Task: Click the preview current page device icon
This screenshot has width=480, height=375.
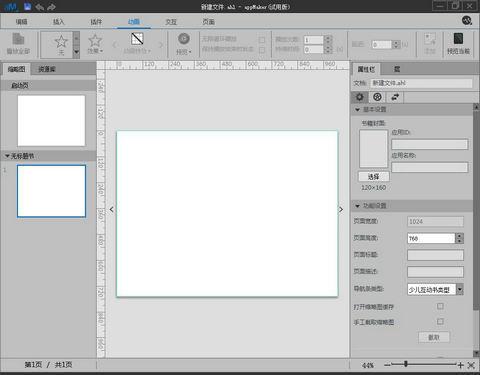Action: (x=458, y=39)
